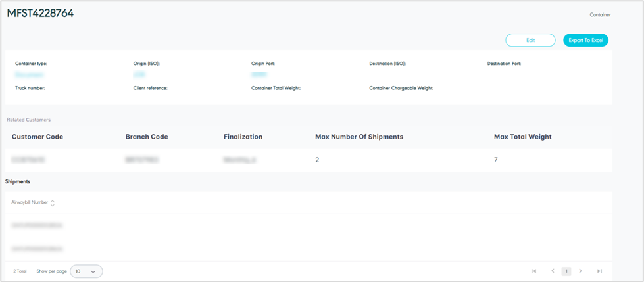Click the Edit button

530,40
